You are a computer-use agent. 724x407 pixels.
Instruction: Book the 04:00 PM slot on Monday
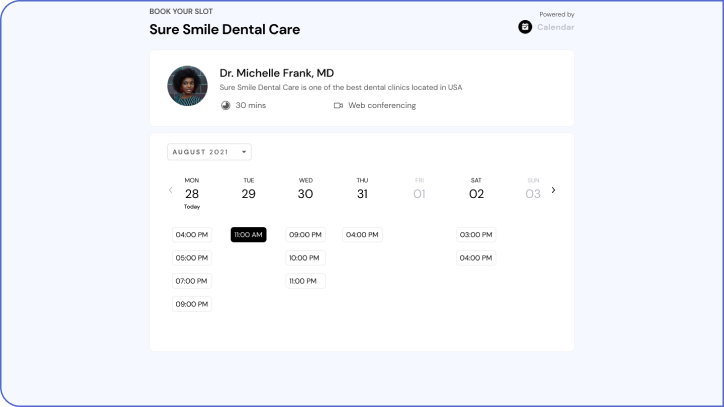point(192,235)
